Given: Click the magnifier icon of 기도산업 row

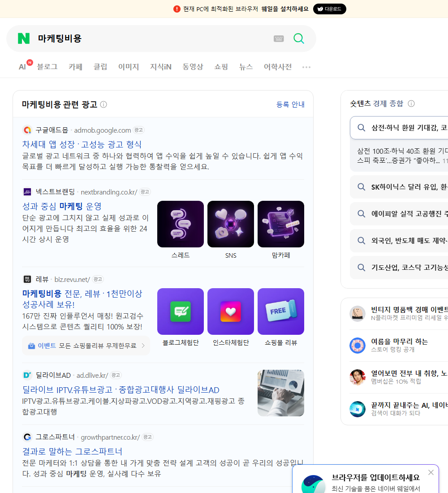Looking at the screenshot, I should 362,268.
